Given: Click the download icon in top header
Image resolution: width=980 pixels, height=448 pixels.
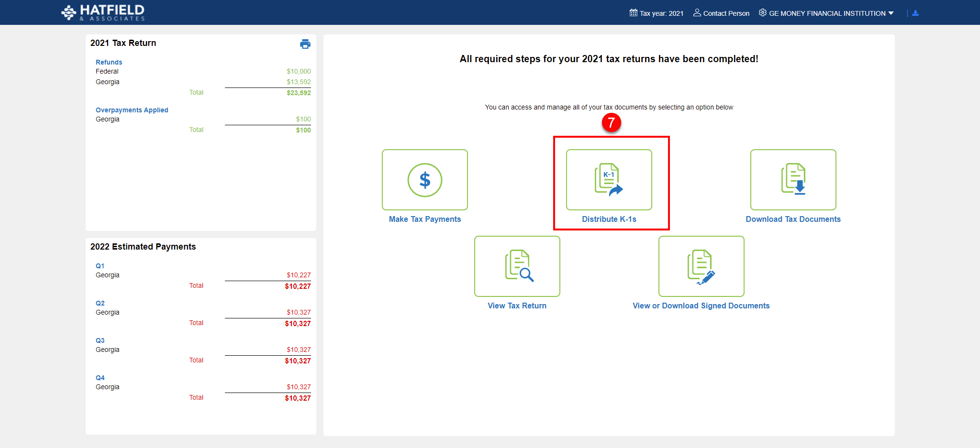Looking at the screenshot, I should coord(915,13).
